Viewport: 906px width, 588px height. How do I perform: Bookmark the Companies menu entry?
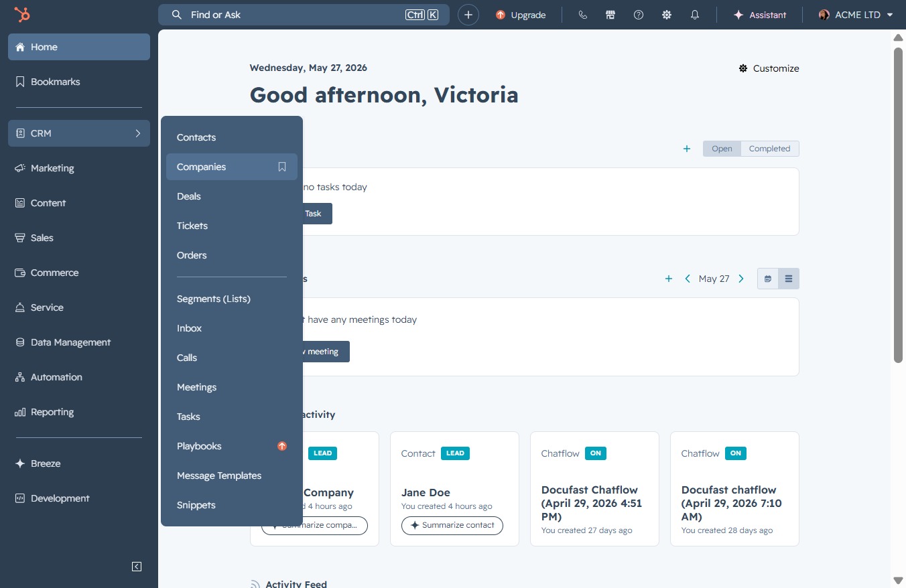point(282,167)
